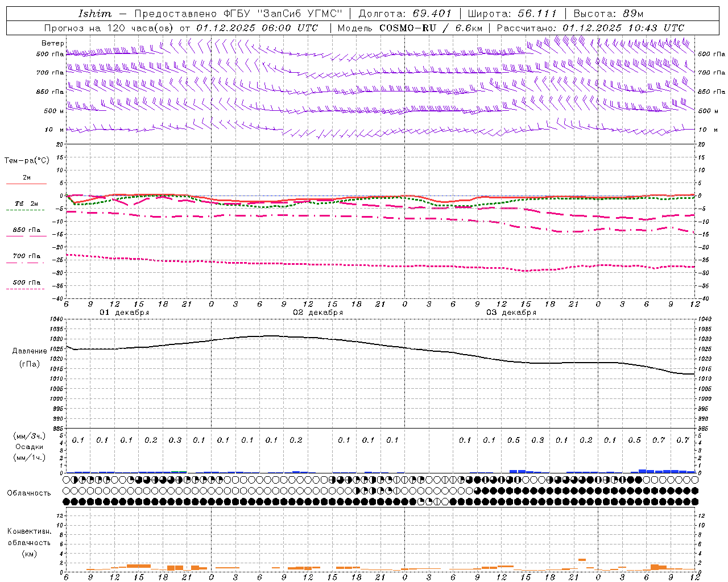The height and width of the screenshot is (582, 728).
Task: Click the 20 tick on right temperature axis
Action: [702, 145]
